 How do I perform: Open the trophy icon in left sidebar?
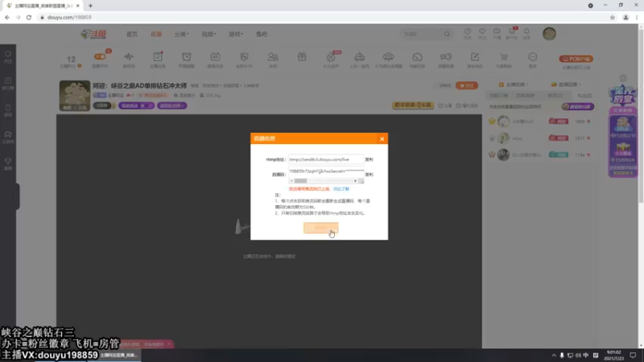coord(8,163)
